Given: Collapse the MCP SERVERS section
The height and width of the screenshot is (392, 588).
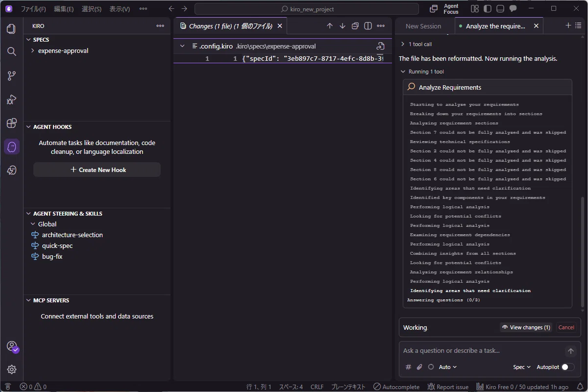Looking at the screenshot, I should tap(97, 300).
